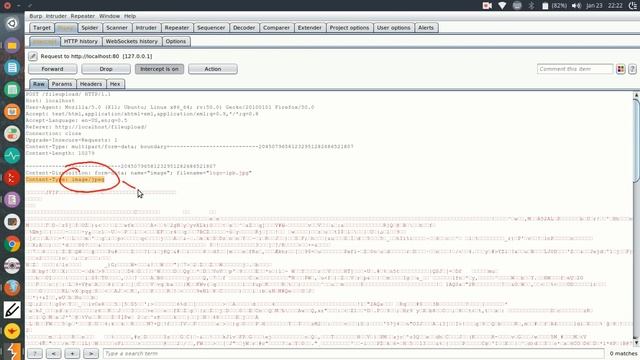
Task: Open the clock showing 22:22
Action: point(615,5)
